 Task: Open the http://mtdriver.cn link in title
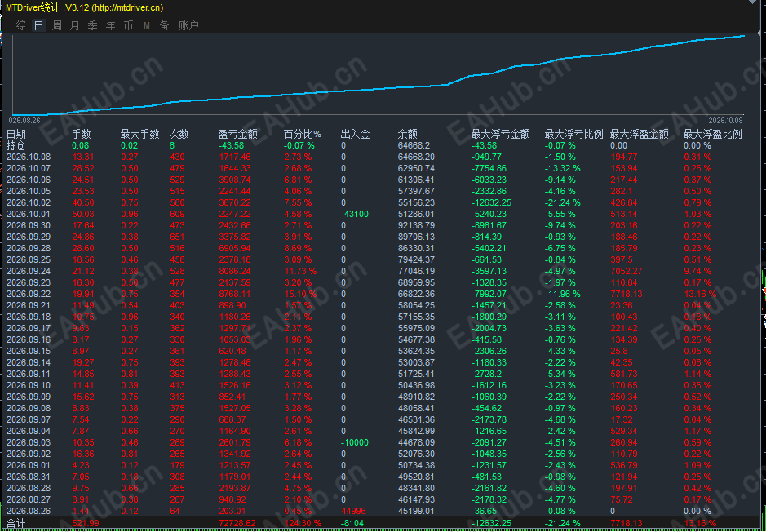coord(128,8)
